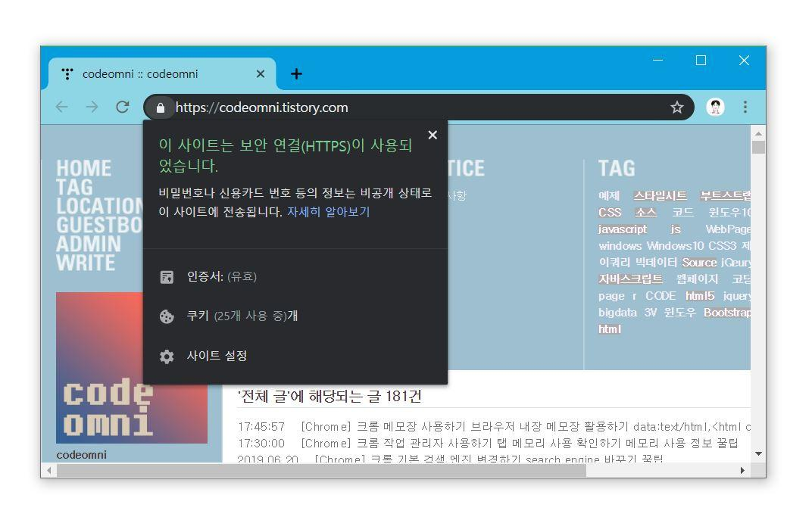This screenshot has width=812, height=517.
Task: Click the CSS tag
Action: (610, 213)
